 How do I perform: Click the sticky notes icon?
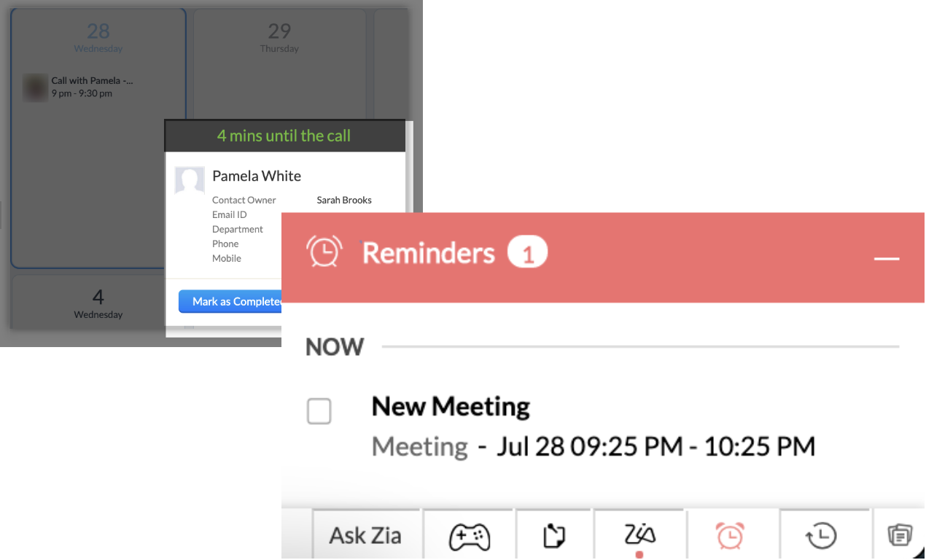(x=555, y=537)
